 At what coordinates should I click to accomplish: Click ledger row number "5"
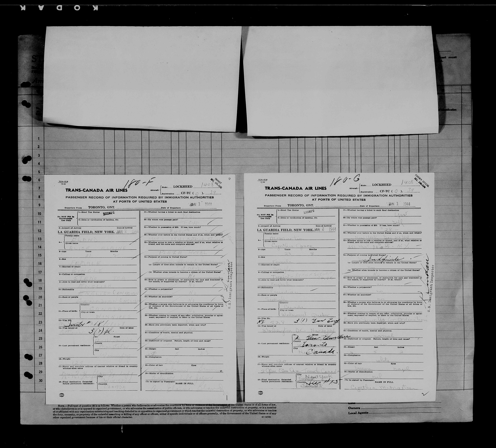pyautogui.click(x=39, y=172)
